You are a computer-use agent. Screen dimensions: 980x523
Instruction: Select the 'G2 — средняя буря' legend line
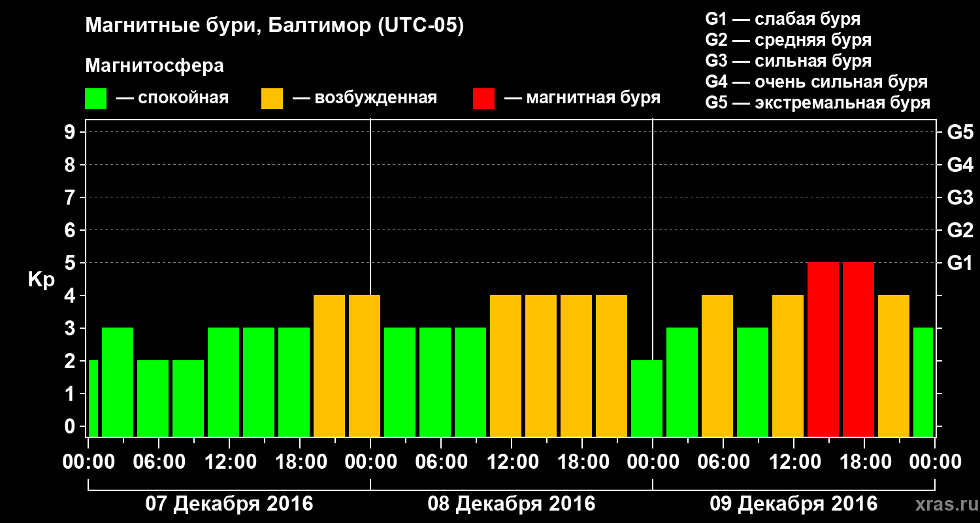click(x=788, y=40)
